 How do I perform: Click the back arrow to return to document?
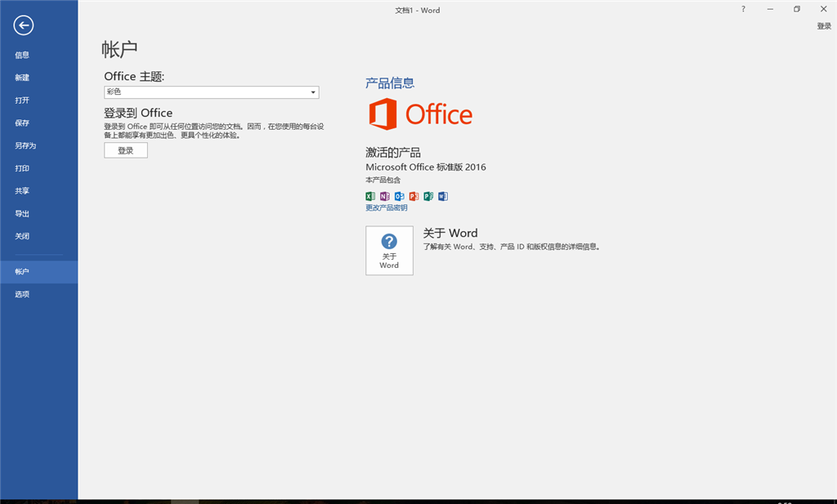pos(24,25)
